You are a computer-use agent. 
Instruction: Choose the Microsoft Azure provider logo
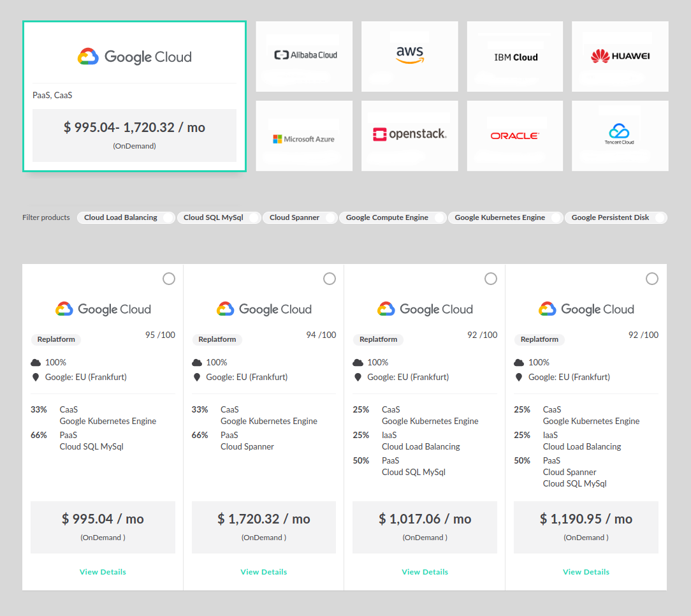[303, 139]
